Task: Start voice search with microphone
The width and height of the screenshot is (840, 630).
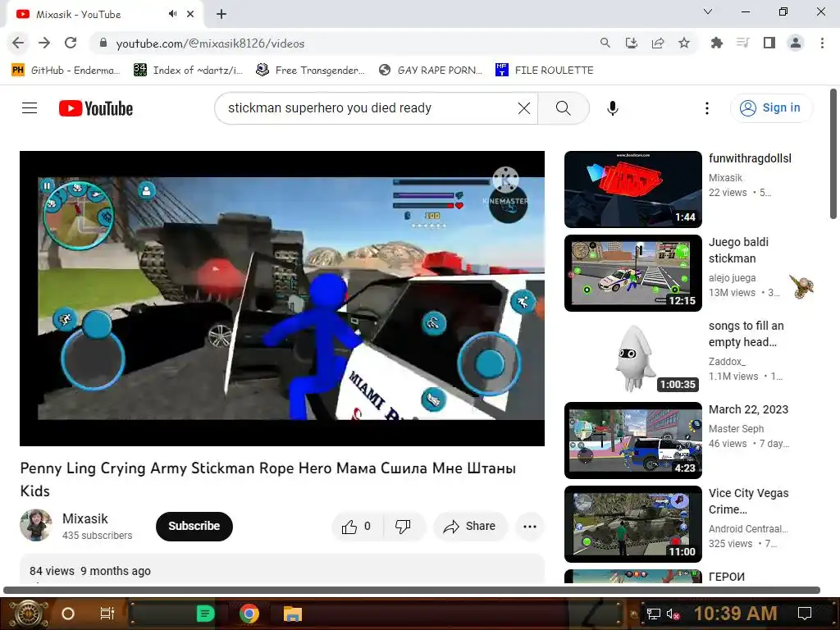Action: (612, 108)
